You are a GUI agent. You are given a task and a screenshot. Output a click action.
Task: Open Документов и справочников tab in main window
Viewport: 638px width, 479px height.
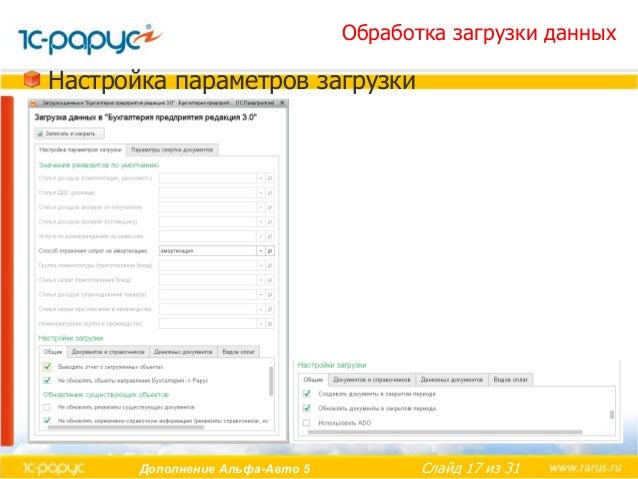coord(108,352)
